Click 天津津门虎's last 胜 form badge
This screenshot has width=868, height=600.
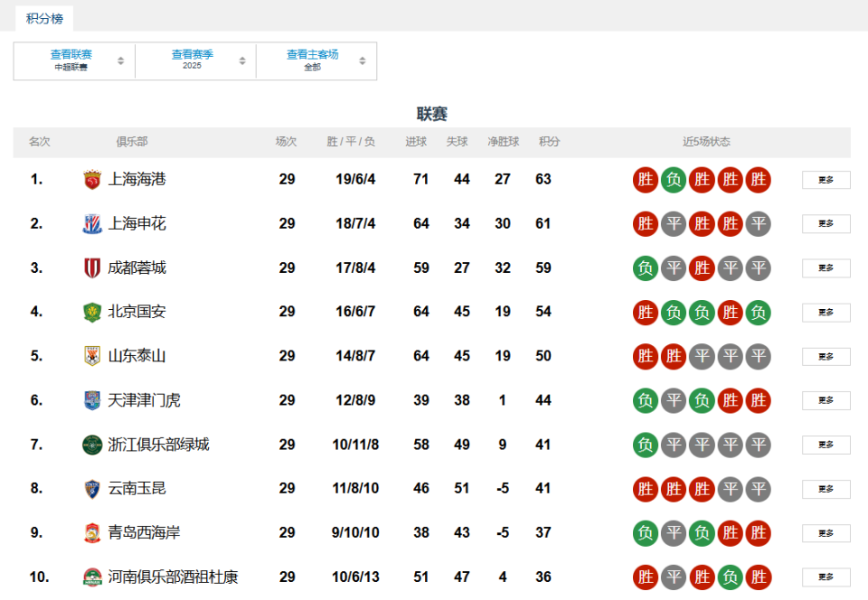coord(759,400)
